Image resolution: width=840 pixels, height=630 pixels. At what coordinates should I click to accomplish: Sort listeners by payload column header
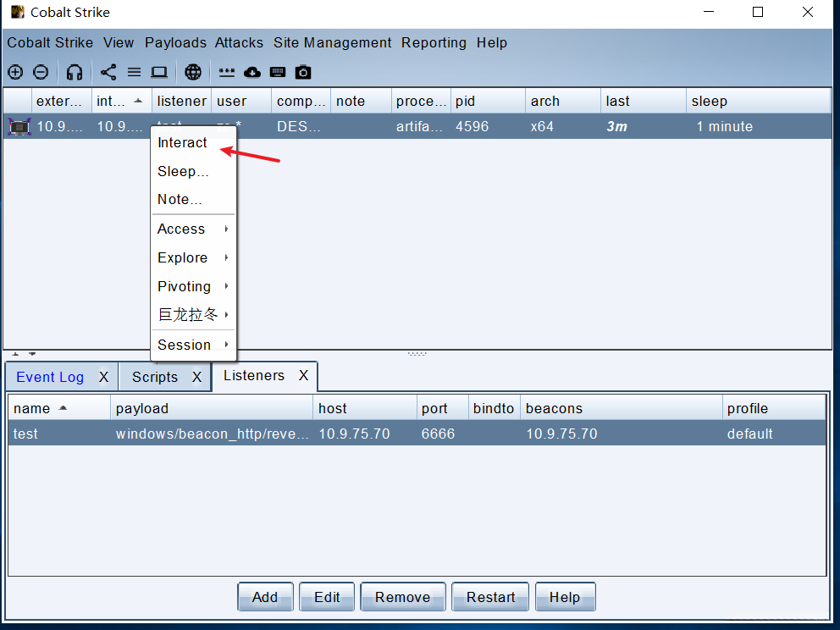[212, 408]
